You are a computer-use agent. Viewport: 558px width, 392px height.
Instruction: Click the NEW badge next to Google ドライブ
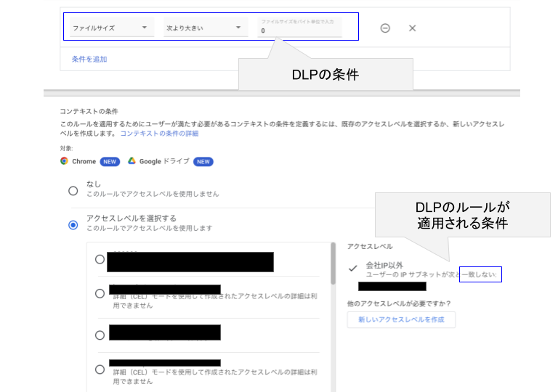click(x=203, y=161)
